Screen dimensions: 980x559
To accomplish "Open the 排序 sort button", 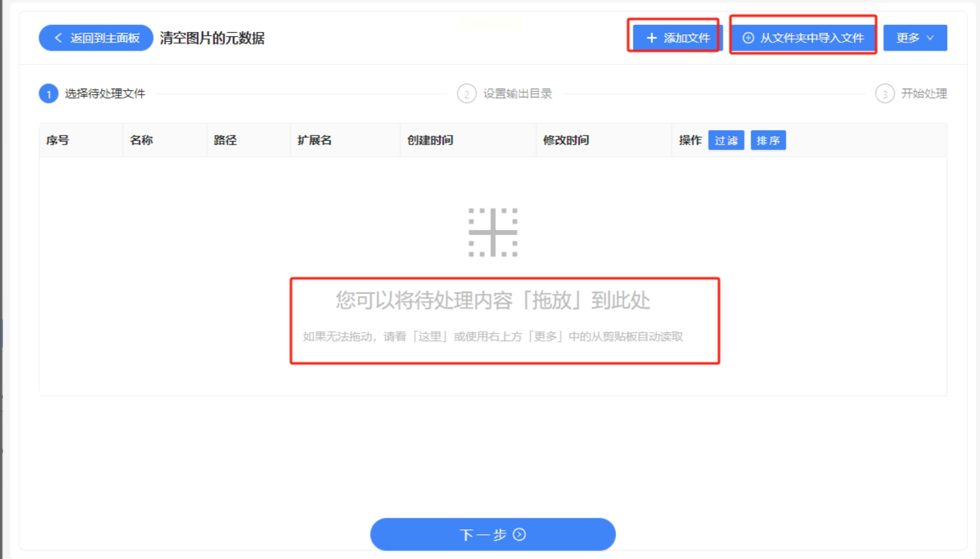I will 768,140.
